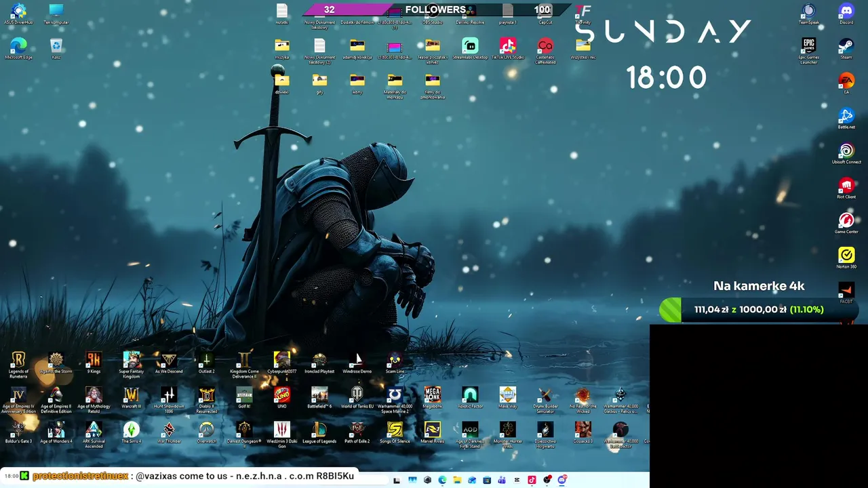Launch the Overwatch desktop icon

point(207,432)
